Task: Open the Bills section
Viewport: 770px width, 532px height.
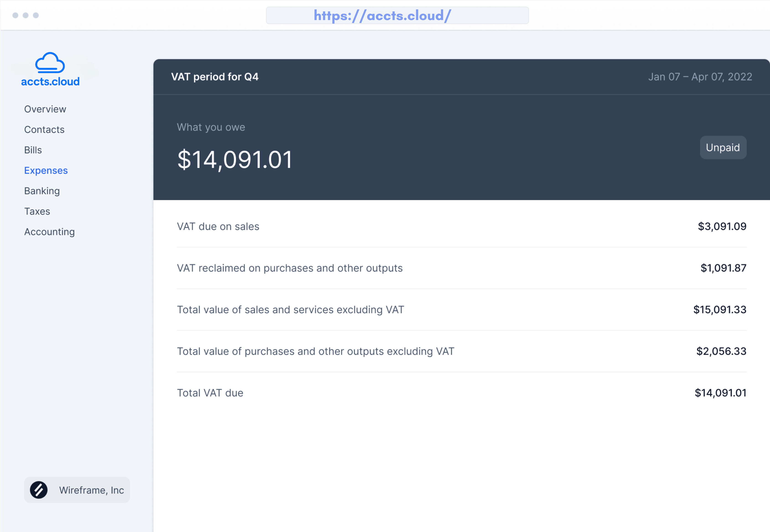Action: pyautogui.click(x=33, y=150)
